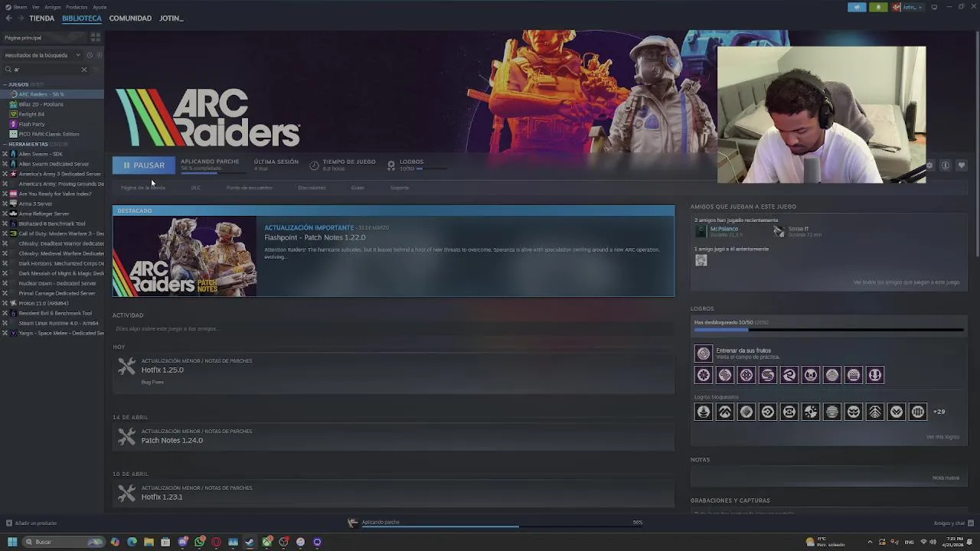
Task: Click the achievements progress bar
Action: pyautogui.click(x=828, y=331)
